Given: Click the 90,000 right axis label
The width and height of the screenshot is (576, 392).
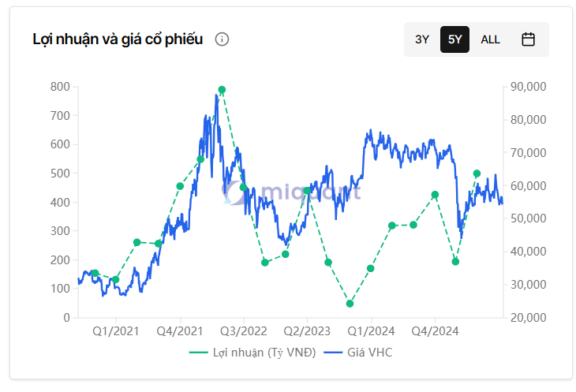Looking at the screenshot, I should coord(528,87).
